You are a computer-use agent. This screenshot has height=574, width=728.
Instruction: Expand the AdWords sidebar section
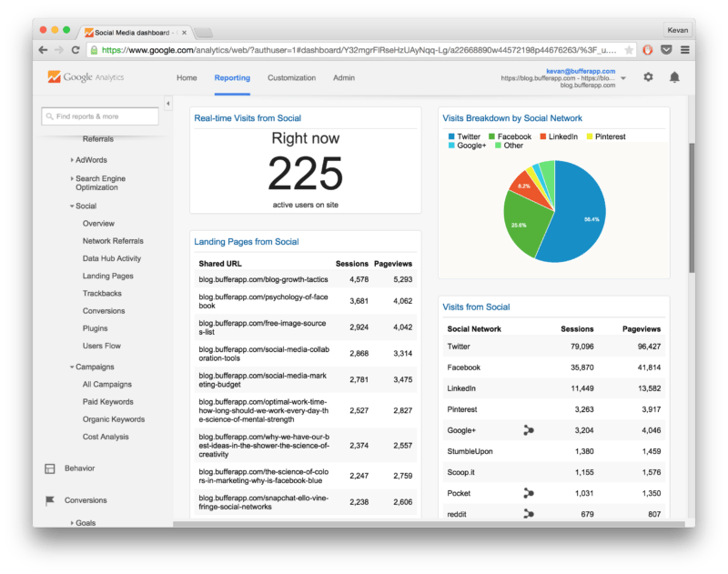[88, 161]
